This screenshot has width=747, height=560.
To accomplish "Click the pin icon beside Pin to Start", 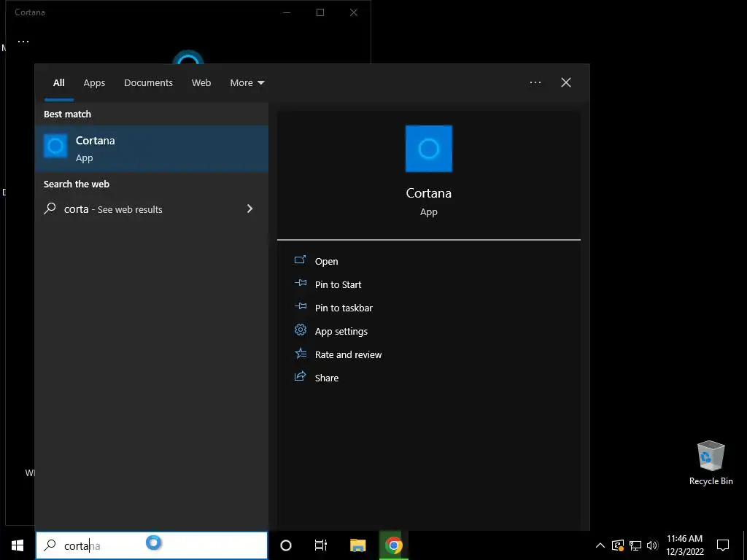I will tap(300, 283).
